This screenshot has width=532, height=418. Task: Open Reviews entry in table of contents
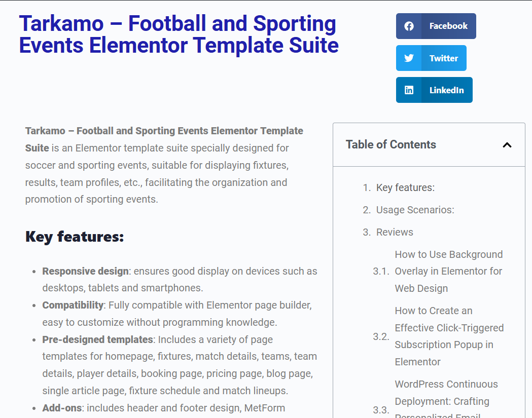tap(395, 233)
